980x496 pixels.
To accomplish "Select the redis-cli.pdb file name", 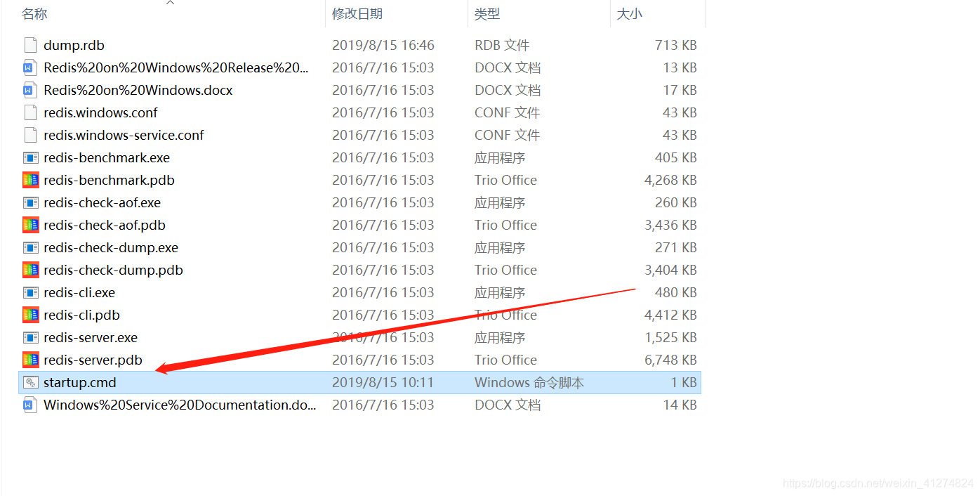I will tap(81, 315).
